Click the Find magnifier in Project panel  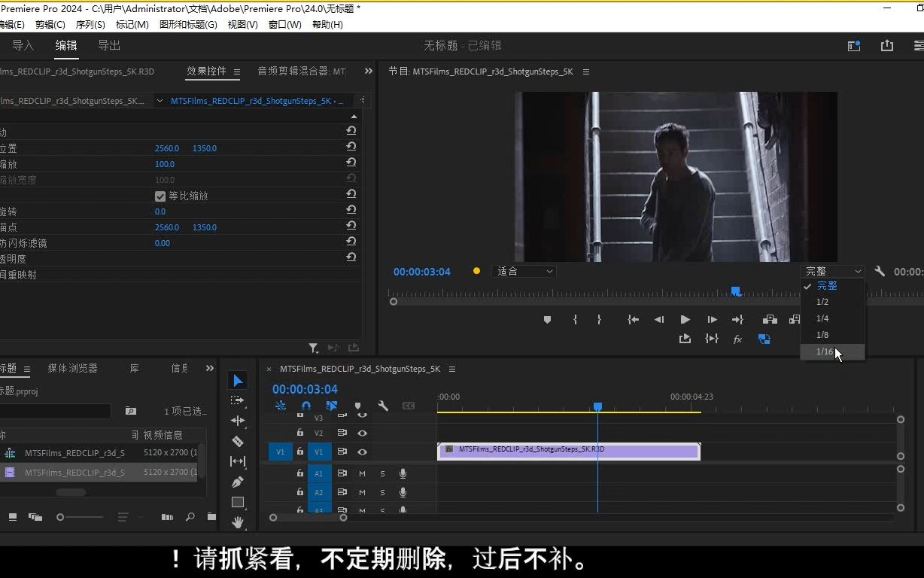190,517
